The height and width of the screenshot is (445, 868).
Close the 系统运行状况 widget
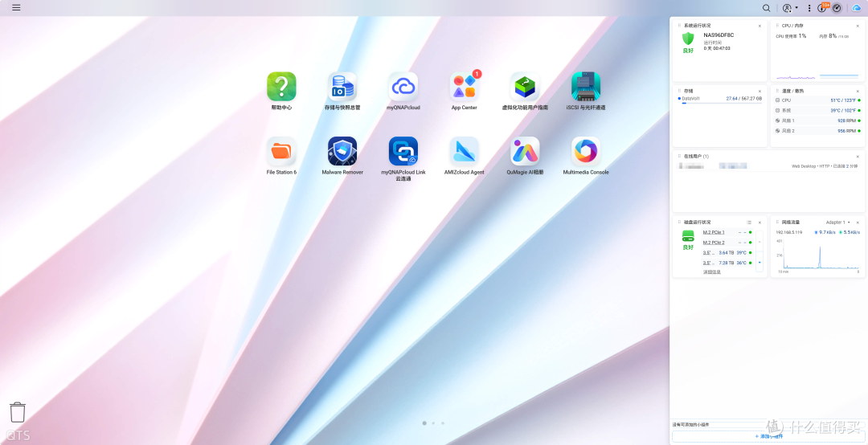[759, 26]
